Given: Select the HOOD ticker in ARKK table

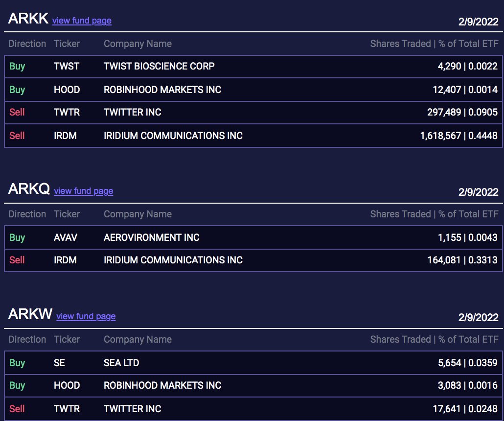Looking at the screenshot, I should (67, 90).
